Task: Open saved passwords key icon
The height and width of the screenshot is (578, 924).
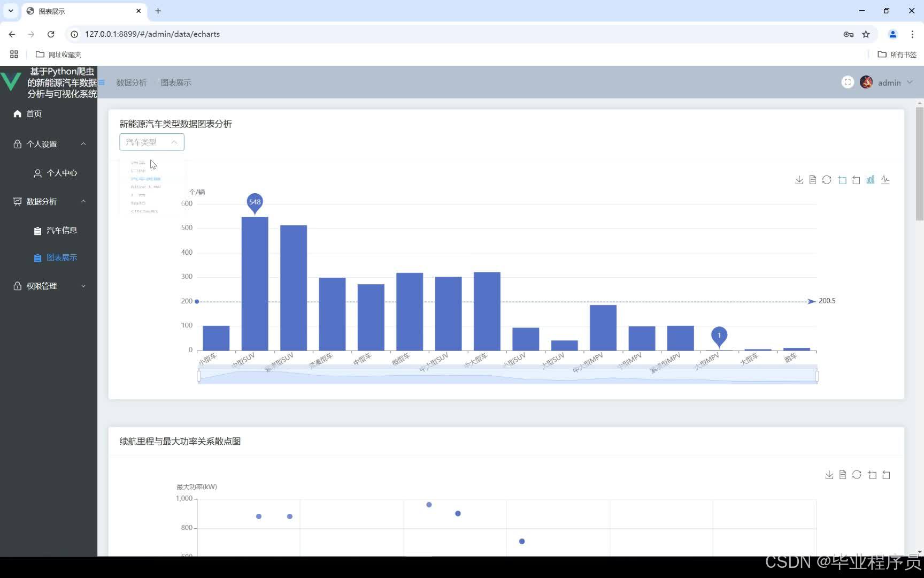Action: pos(848,34)
